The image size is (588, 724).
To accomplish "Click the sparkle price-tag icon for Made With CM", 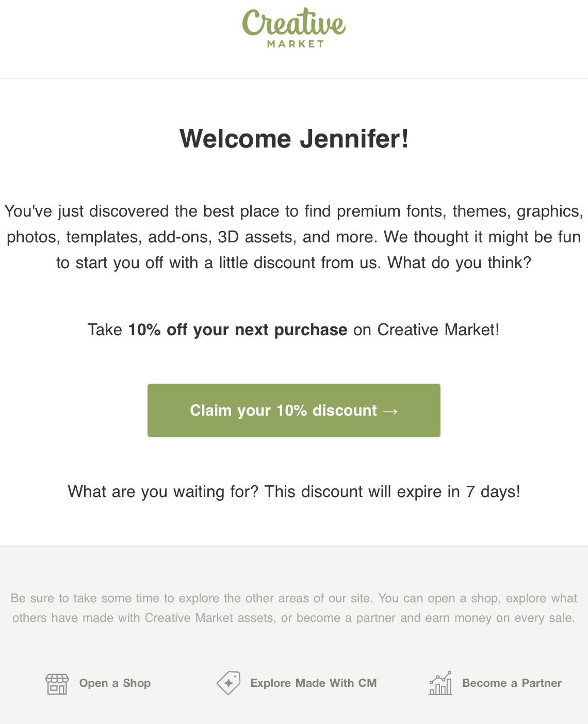I will [228, 683].
